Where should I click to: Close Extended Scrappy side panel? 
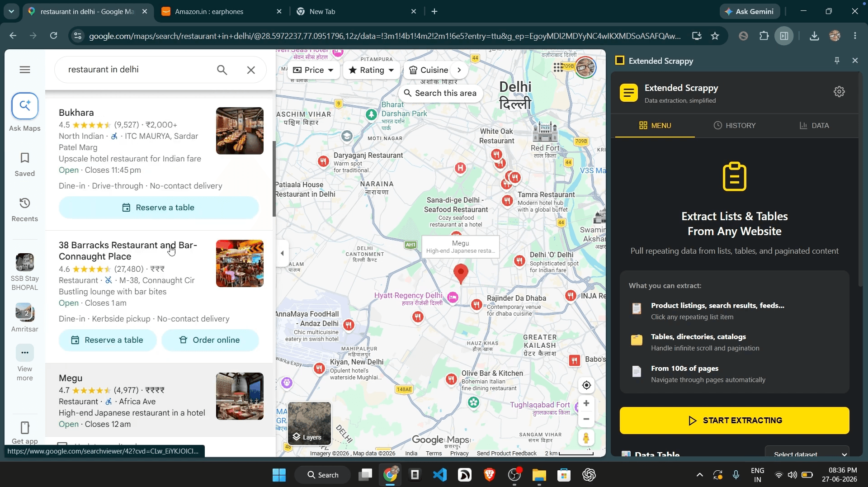tap(855, 61)
